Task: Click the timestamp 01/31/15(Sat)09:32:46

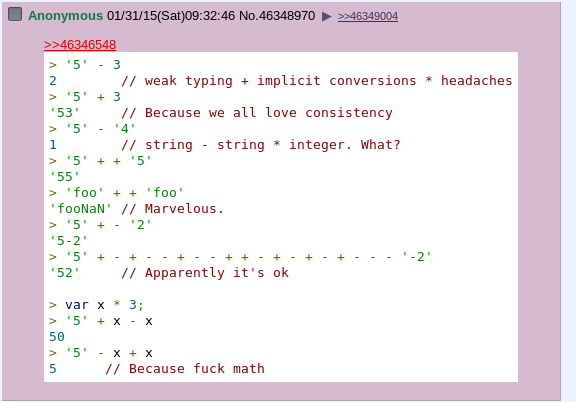Action: point(171,16)
